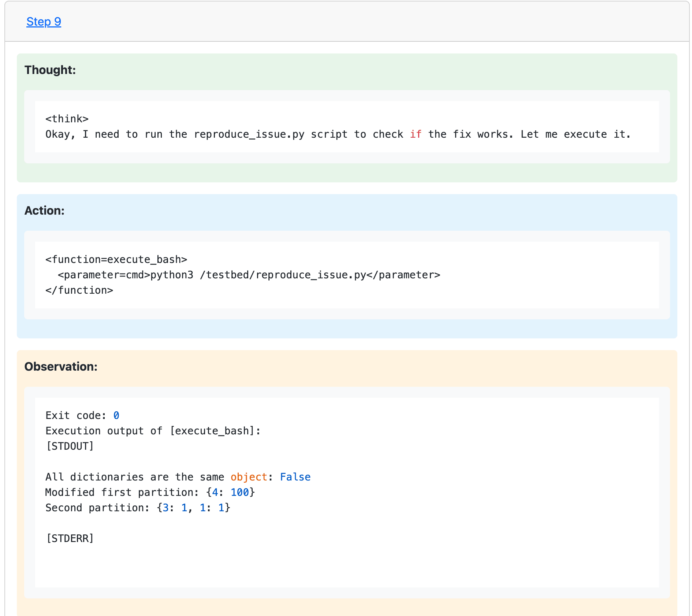The image size is (692, 616).
Task: Click 'Second partition: {3: 1, 1: 1}' line
Action: click(138, 508)
